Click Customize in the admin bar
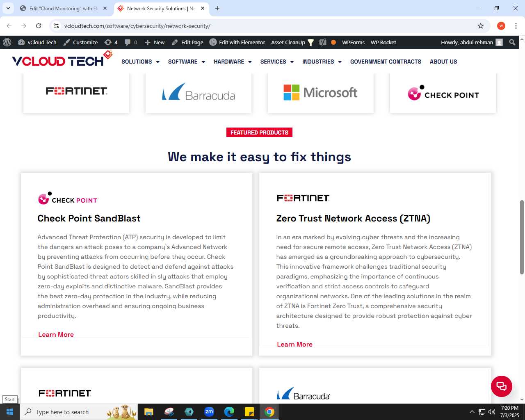Image resolution: width=525 pixels, height=420 pixels. [81, 42]
